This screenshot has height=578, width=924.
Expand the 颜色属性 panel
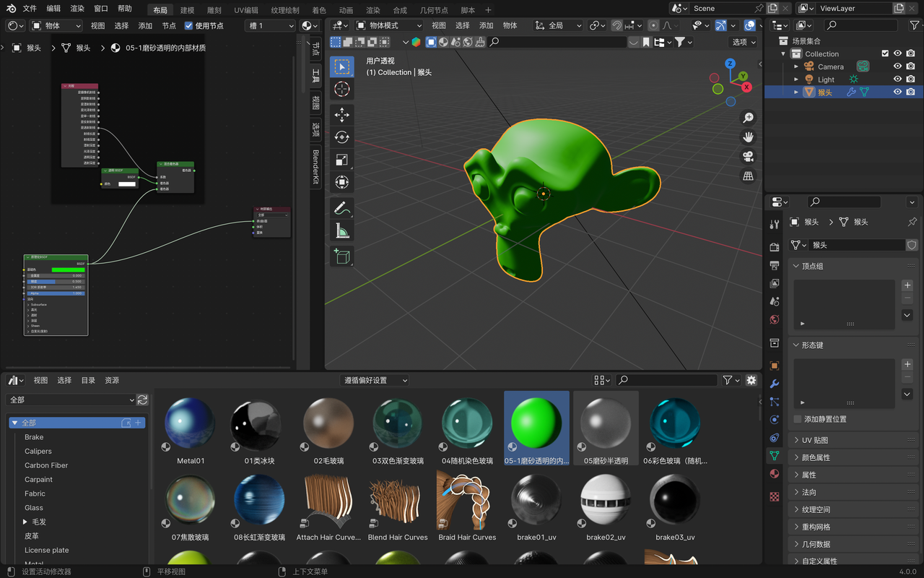click(x=853, y=457)
